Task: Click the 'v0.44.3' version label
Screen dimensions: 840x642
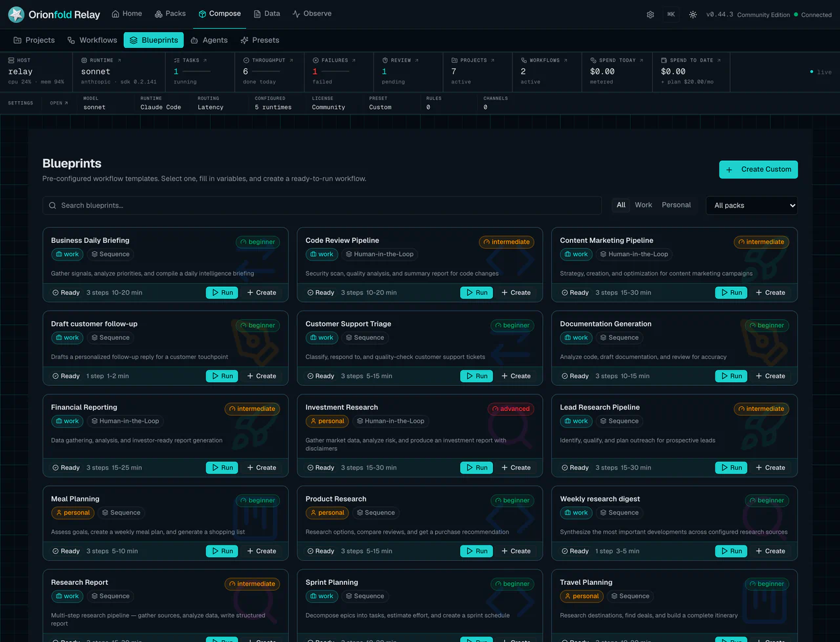Action: coord(720,14)
